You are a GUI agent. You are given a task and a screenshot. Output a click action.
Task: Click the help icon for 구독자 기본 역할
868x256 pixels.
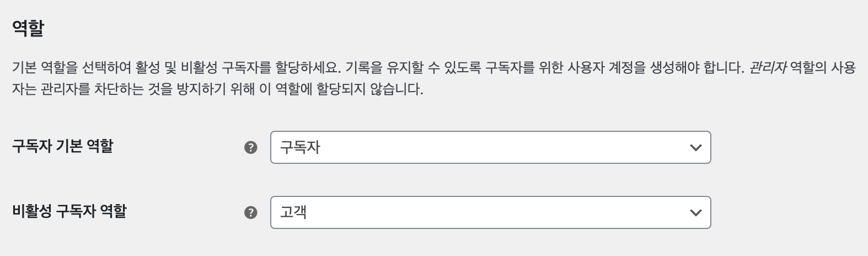tap(251, 147)
